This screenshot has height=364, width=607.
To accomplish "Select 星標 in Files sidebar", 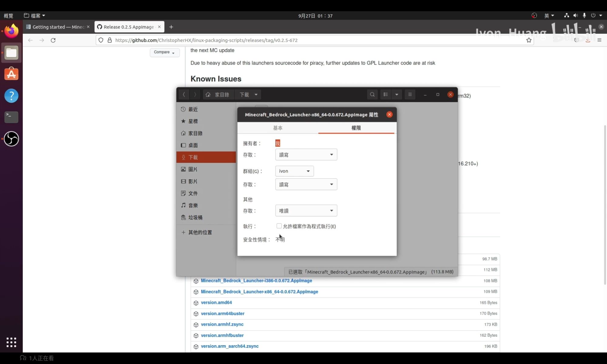I will pos(206,121).
